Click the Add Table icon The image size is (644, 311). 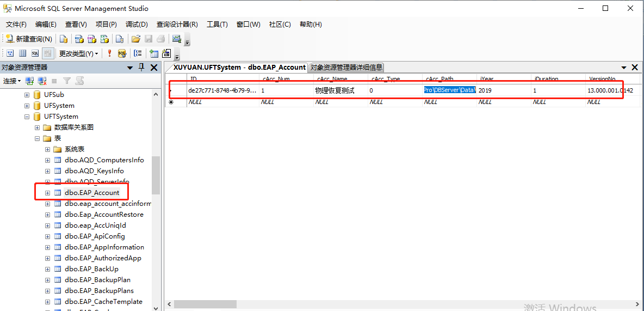pos(154,53)
